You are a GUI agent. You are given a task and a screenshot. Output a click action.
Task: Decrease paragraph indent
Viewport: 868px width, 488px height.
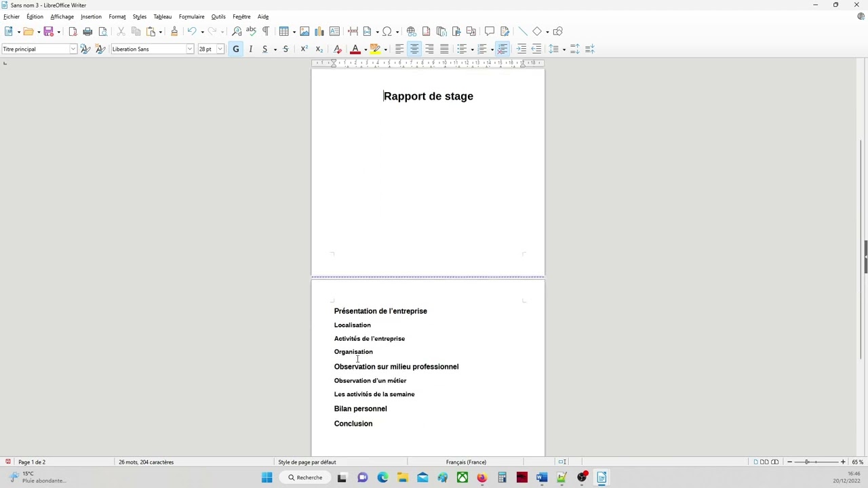536,49
